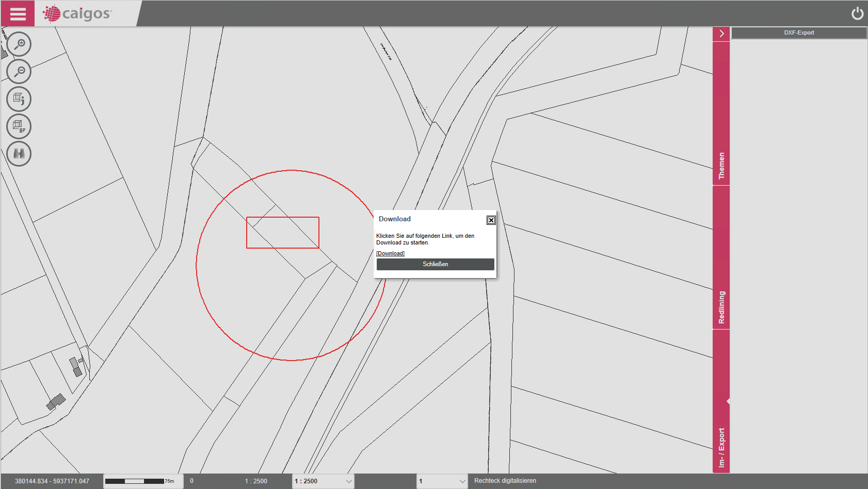The image size is (868, 489).
Task: Select the object info cube tool
Action: [19, 99]
